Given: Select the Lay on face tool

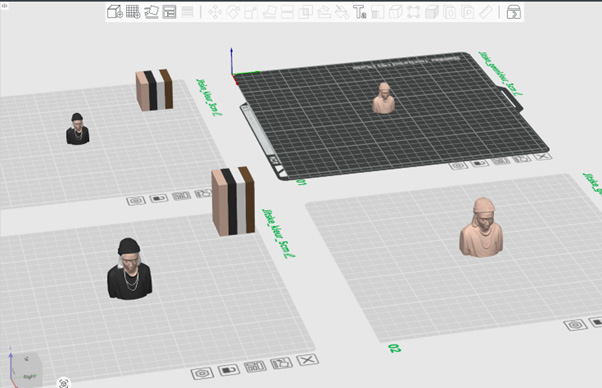Looking at the screenshot, I should coord(269,12).
